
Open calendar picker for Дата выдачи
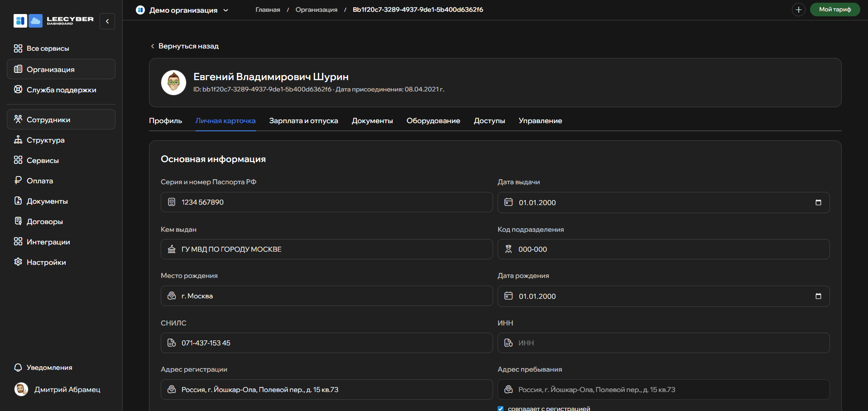coord(818,202)
